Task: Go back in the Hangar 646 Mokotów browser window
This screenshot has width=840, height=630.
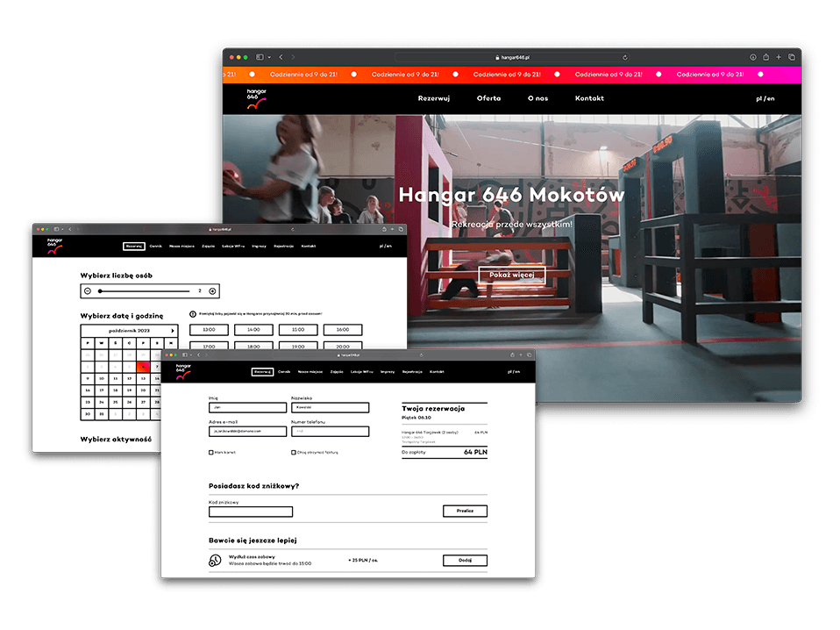Action: point(281,57)
